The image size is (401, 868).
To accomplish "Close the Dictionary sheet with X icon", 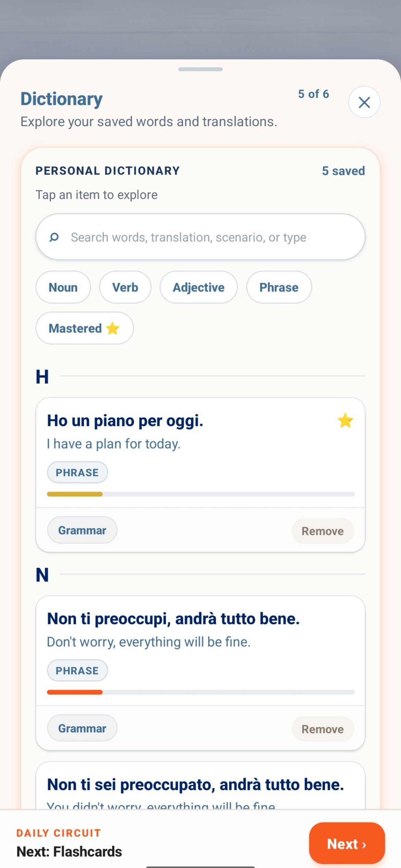I will 364,102.
